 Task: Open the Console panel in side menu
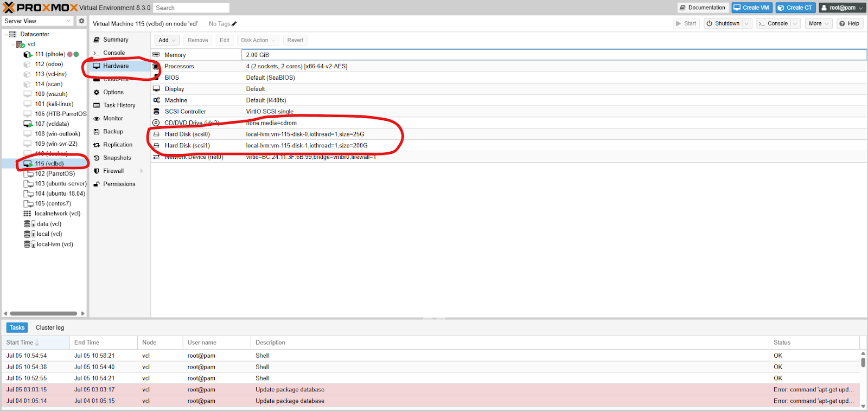119,53
